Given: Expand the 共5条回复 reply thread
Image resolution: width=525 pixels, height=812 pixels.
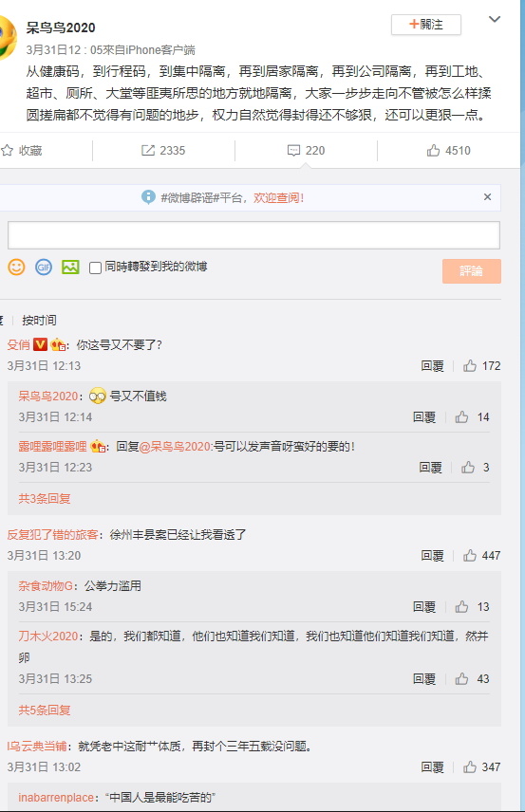Looking at the screenshot, I should pos(45,710).
